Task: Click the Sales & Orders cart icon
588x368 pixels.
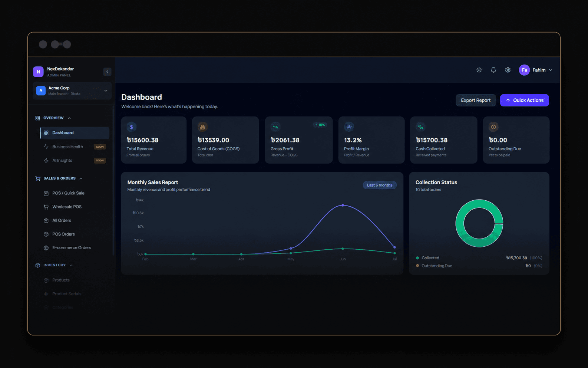Action: [x=37, y=178]
